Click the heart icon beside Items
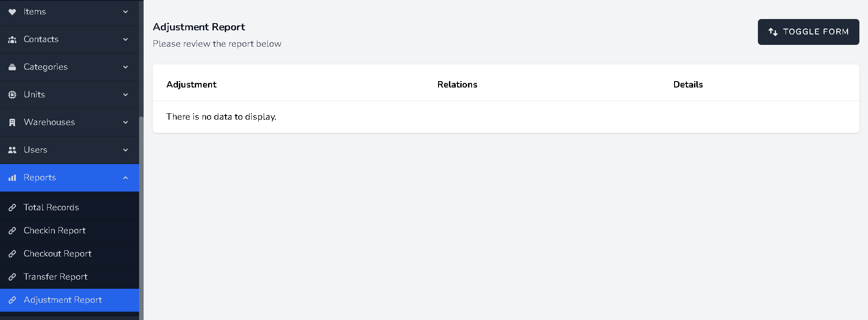The image size is (868, 320). point(12,12)
